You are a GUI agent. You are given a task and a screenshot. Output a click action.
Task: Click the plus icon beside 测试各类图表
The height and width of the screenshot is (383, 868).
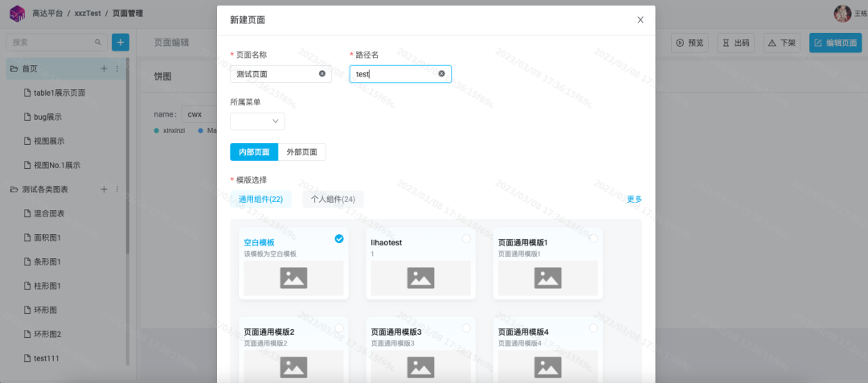coord(104,190)
